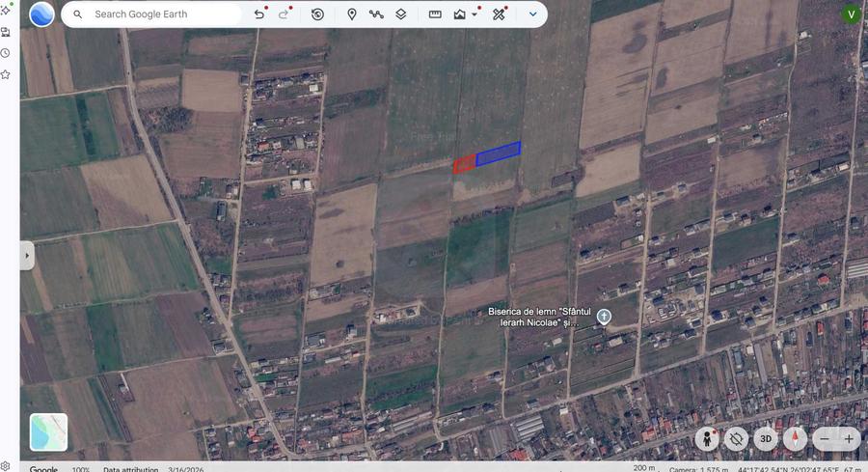Expand the toolbar with blue chevron

[x=532, y=14]
